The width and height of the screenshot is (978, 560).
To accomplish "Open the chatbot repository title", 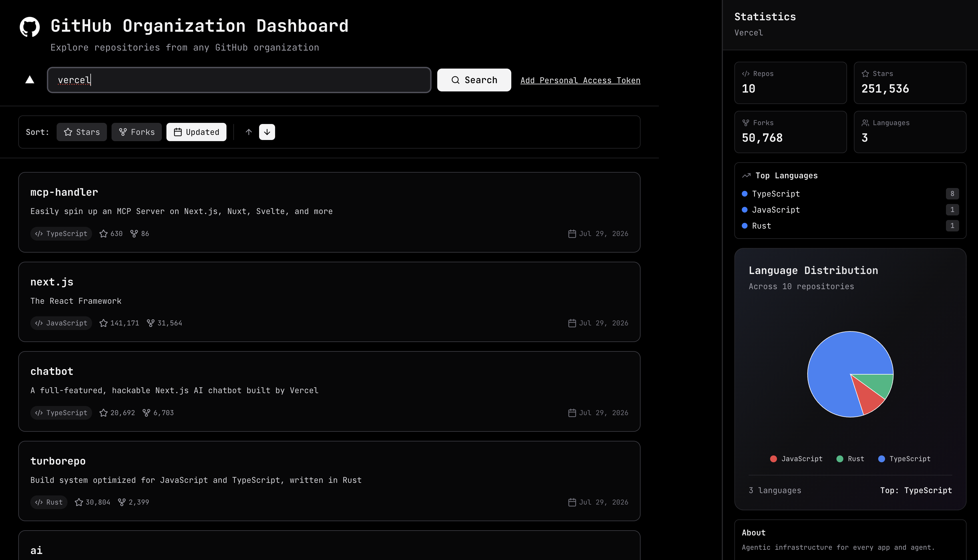I will coord(52,371).
